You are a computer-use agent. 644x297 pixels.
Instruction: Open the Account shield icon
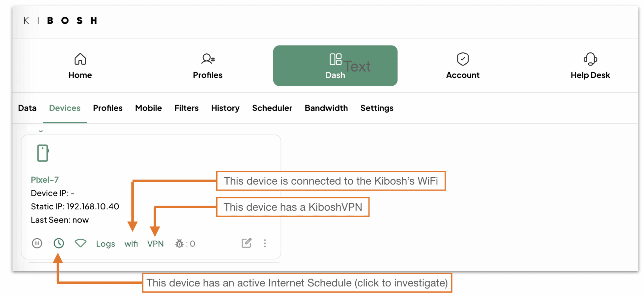click(463, 58)
